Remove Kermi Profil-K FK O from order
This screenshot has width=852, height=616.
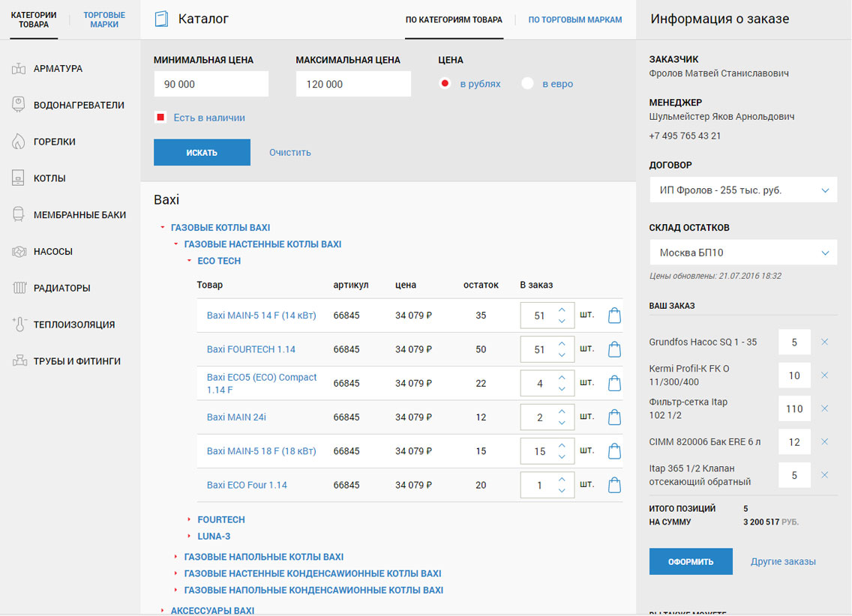tap(824, 375)
